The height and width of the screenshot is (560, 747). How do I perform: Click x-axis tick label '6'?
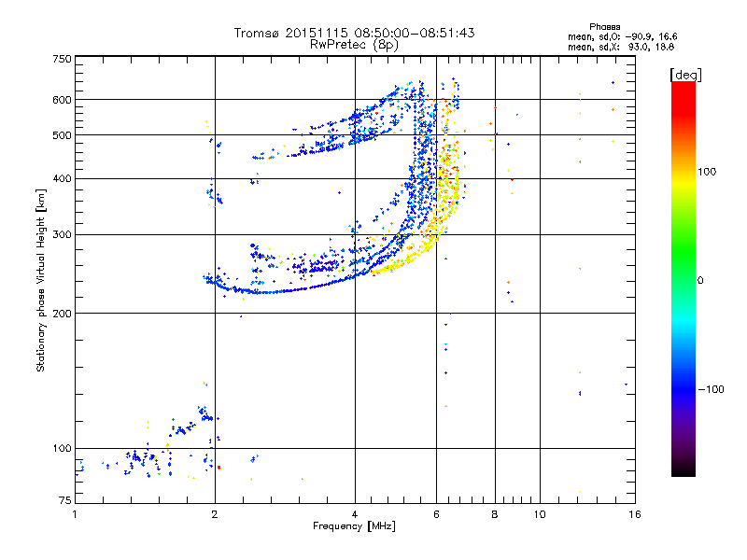pos(436,514)
